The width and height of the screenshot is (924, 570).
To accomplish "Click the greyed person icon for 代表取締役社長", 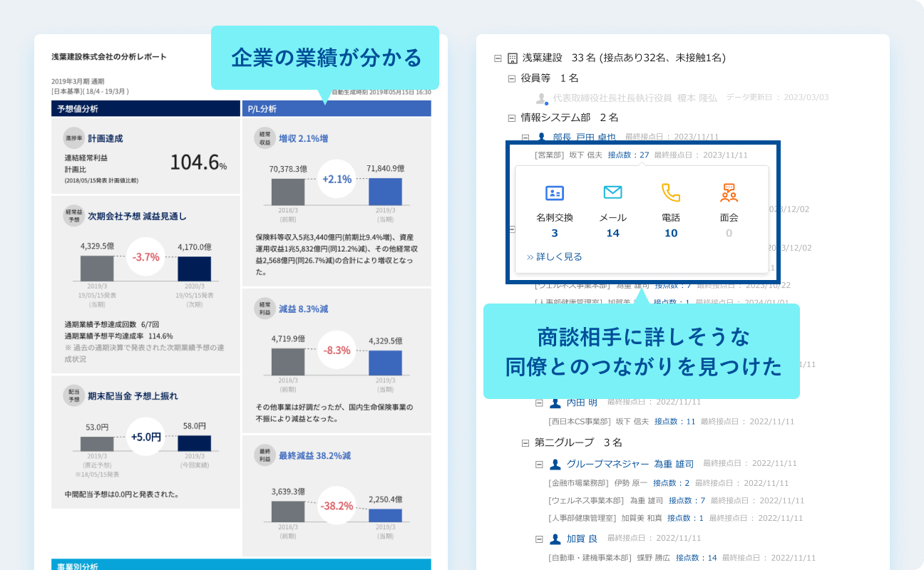I will 541,98.
